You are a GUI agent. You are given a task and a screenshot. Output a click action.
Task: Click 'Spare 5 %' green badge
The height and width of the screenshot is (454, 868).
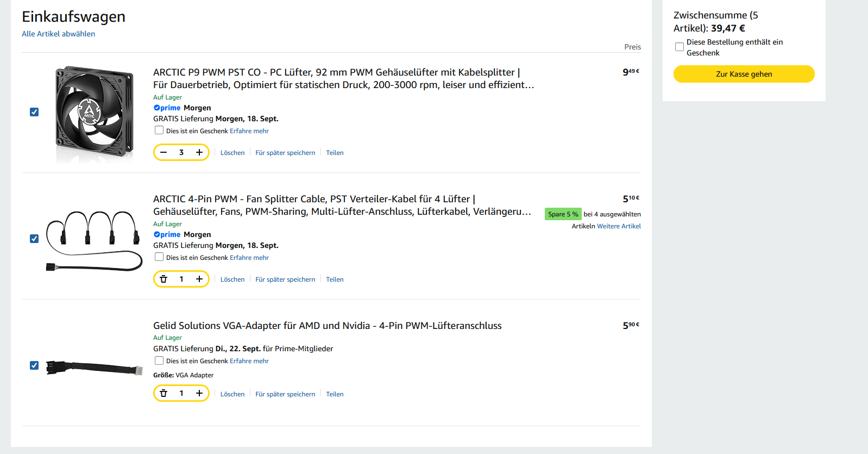click(563, 214)
